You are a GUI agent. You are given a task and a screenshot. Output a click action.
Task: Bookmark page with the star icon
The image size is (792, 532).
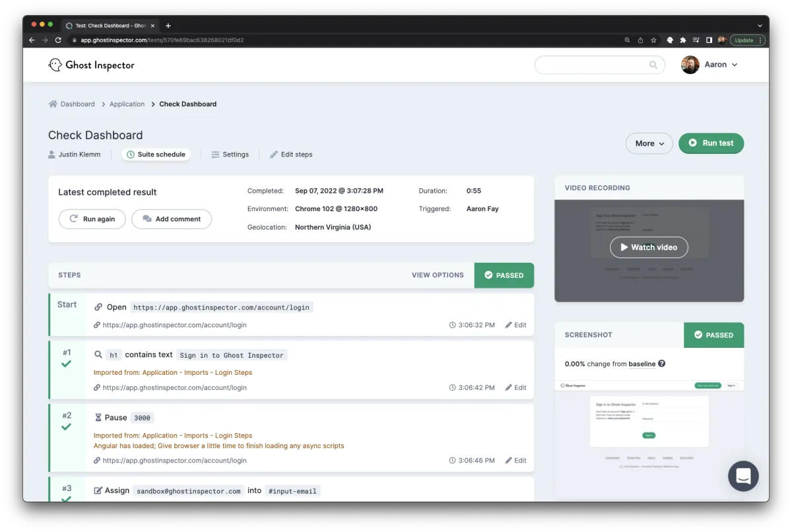point(653,40)
